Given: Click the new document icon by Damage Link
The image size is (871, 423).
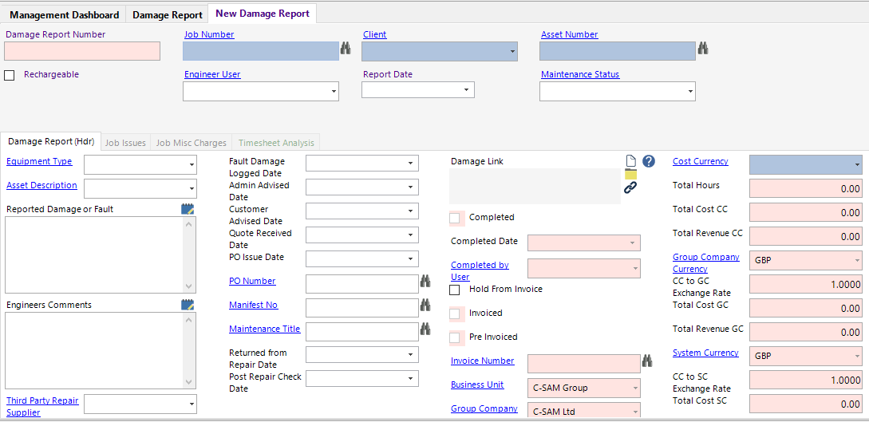Looking at the screenshot, I should [x=630, y=161].
